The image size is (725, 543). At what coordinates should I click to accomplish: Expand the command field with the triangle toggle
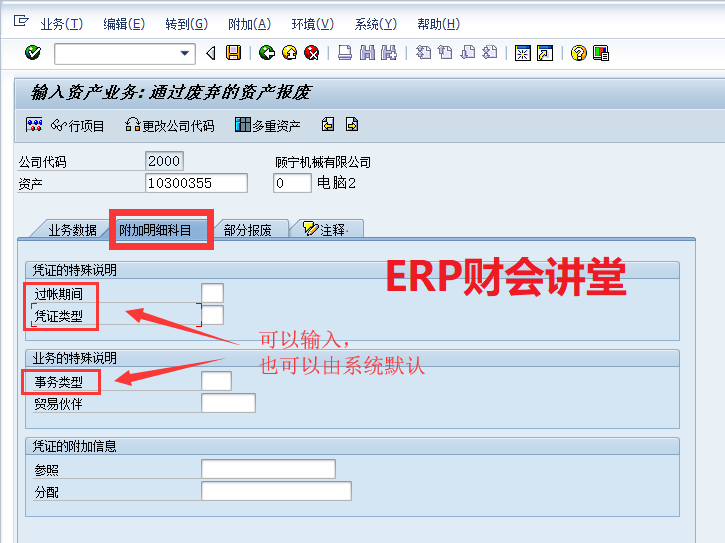click(210, 53)
